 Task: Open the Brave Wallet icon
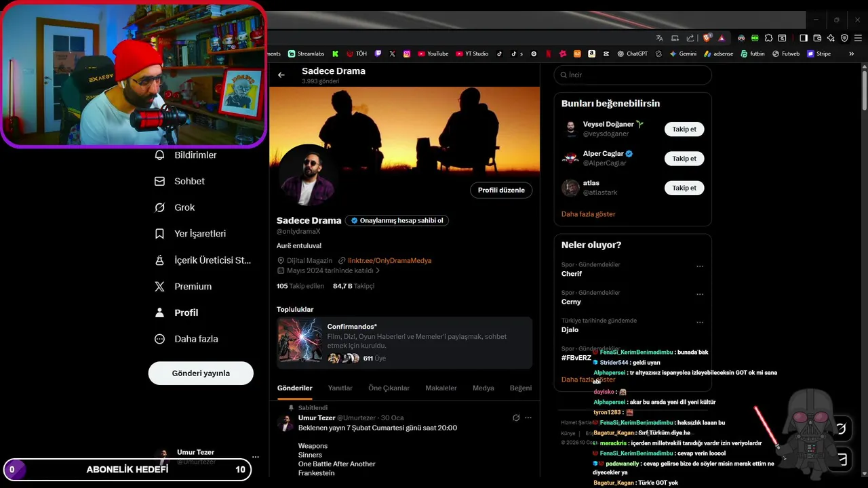(817, 38)
